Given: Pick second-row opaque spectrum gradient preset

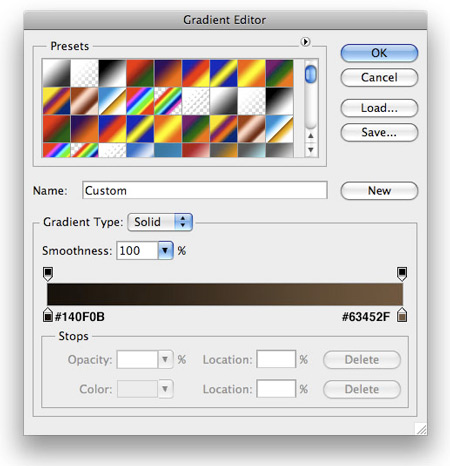Looking at the screenshot, I should coord(140,101).
